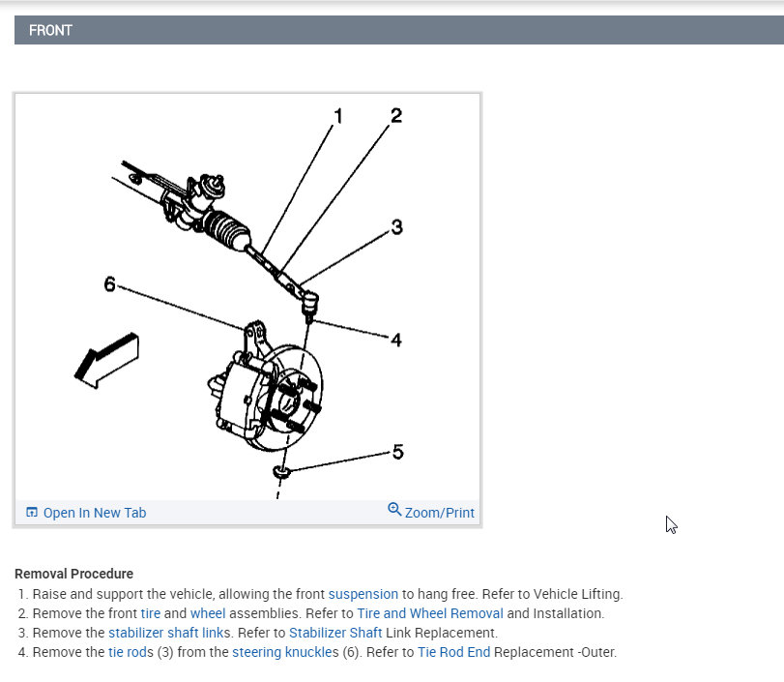Image resolution: width=784 pixels, height=682 pixels.
Task: Open the Stabilizer Shaft link in step 3
Action: pos(335,633)
